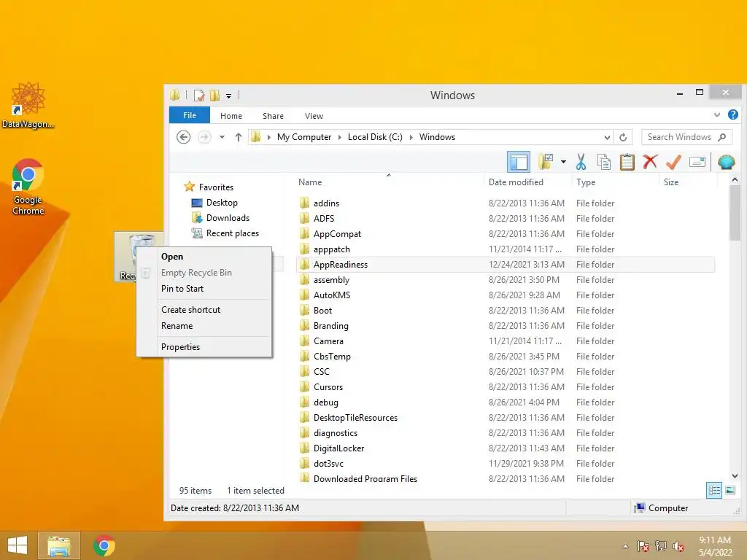The height and width of the screenshot is (560, 747).
Task: Select the dot3svc folder
Action: tap(505, 463)
